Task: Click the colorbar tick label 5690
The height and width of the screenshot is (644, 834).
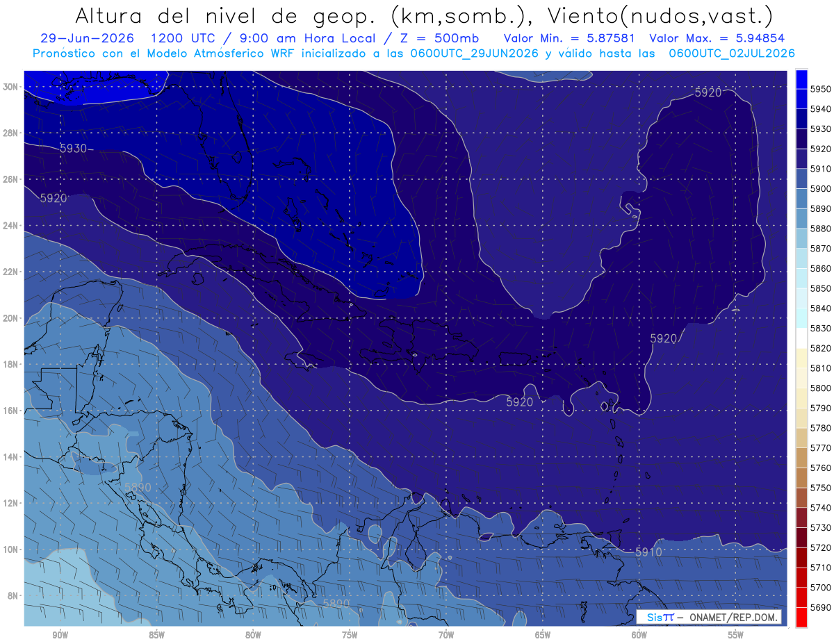Action: click(821, 608)
